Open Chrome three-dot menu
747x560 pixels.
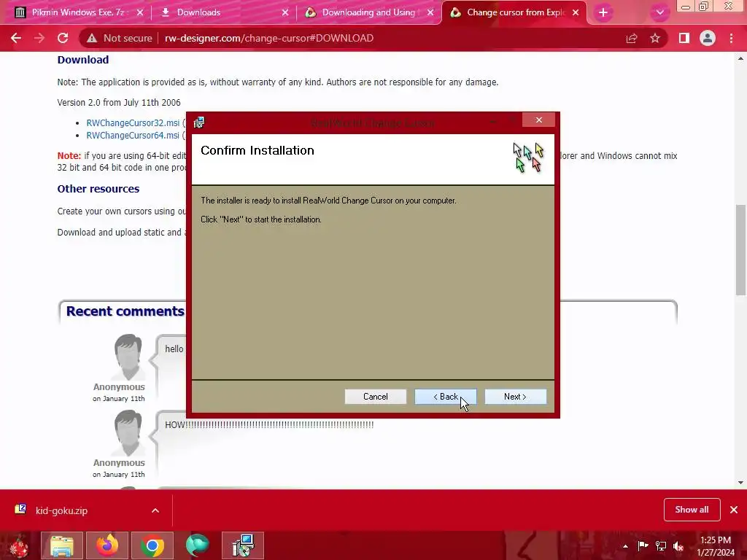(x=731, y=38)
